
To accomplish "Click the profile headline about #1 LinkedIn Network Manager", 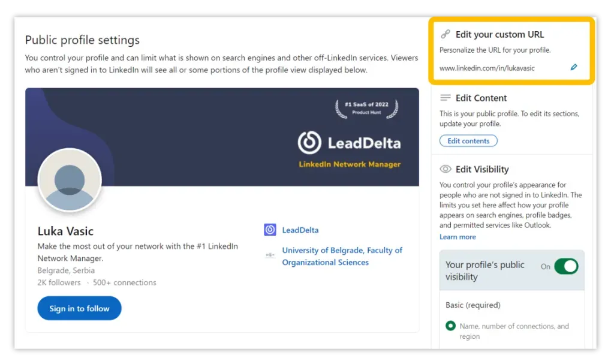I will [138, 252].
